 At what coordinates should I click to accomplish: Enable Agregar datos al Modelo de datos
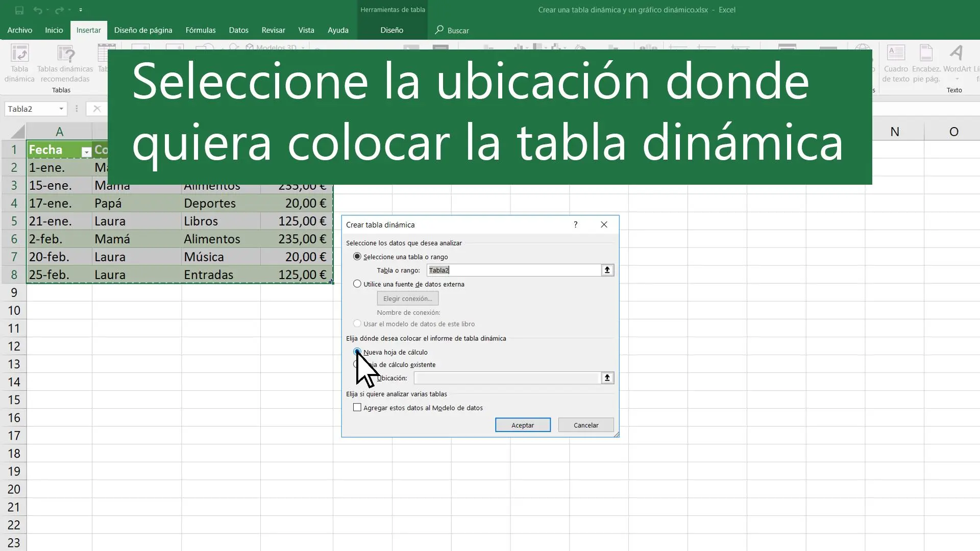(x=357, y=407)
